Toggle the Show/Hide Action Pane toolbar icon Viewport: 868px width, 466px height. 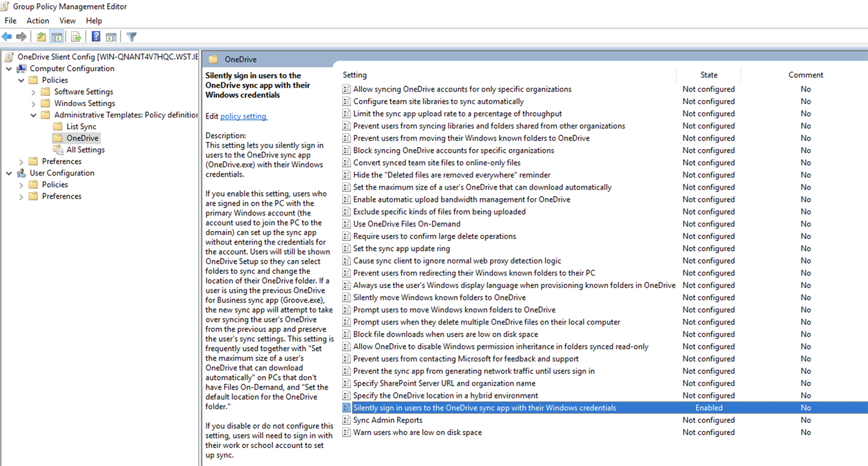[111, 37]
